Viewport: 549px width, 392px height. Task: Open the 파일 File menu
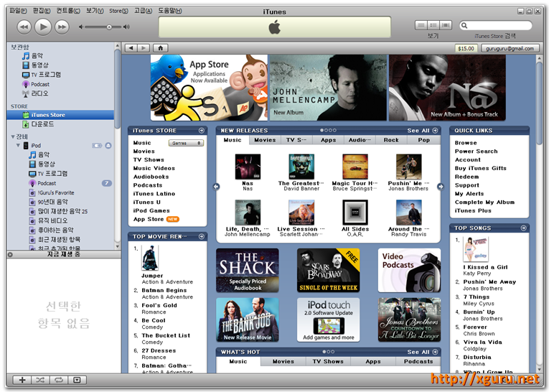pyautogui.click(x=18, y=11)
